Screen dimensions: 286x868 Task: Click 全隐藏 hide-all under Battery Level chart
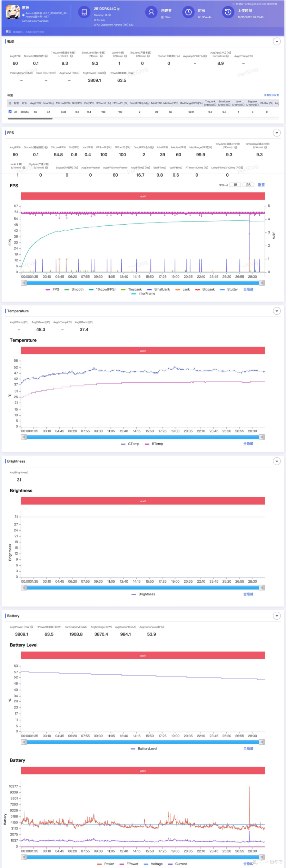[x=248, y=749]
